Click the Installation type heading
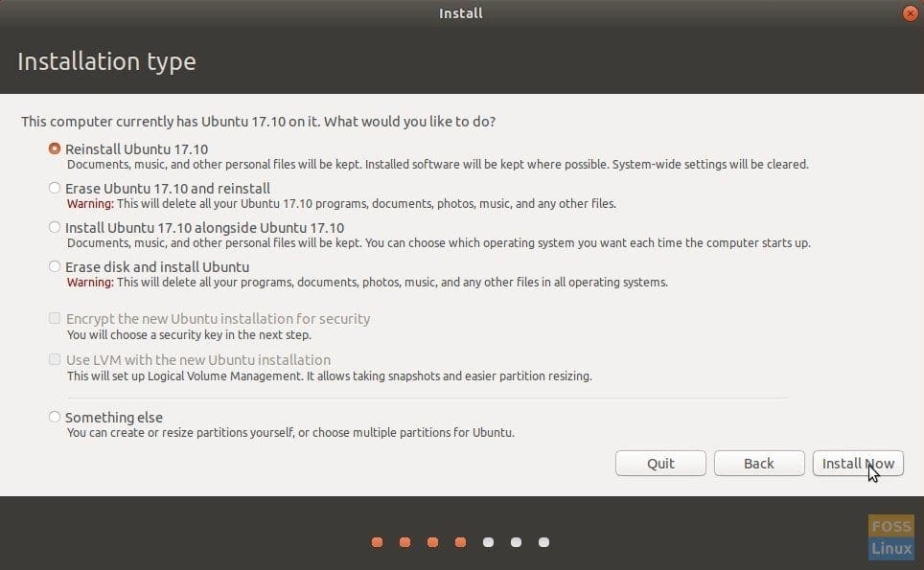The width and height of the screenshot is (924, 570). 106,61
